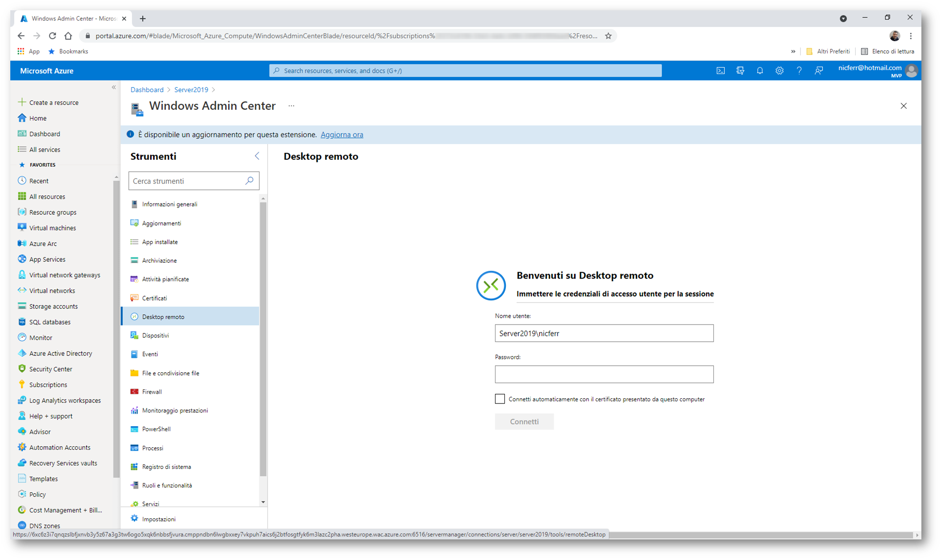The height and width of the screenshot is (560, 942).
Task: Click the Password field
Action: click(604, 374)
